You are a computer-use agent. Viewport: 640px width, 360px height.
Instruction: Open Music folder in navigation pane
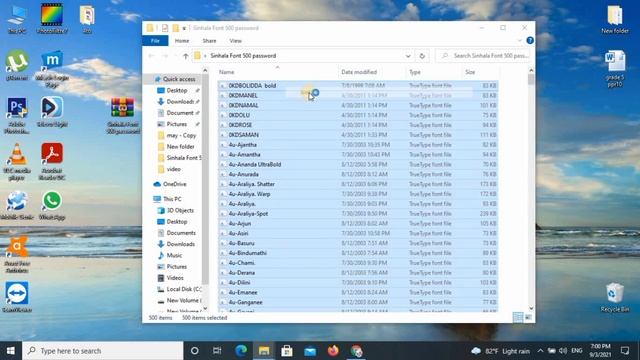point(174,255)
